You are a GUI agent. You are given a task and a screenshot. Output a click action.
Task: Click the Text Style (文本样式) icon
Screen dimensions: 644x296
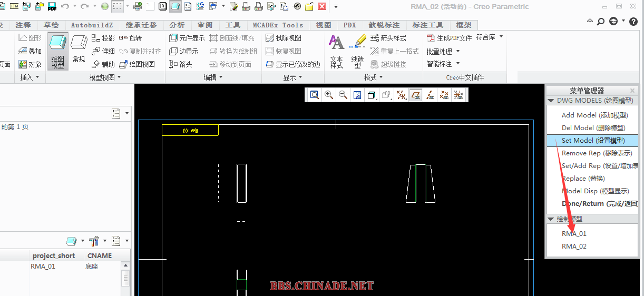336,51
